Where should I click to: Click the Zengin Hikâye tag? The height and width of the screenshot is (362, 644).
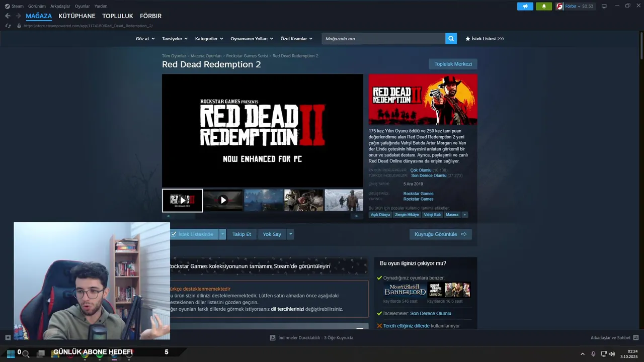407,215
